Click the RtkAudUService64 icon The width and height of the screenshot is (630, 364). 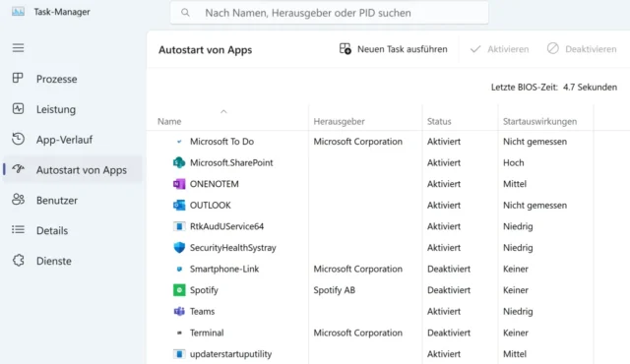point(179,226)
